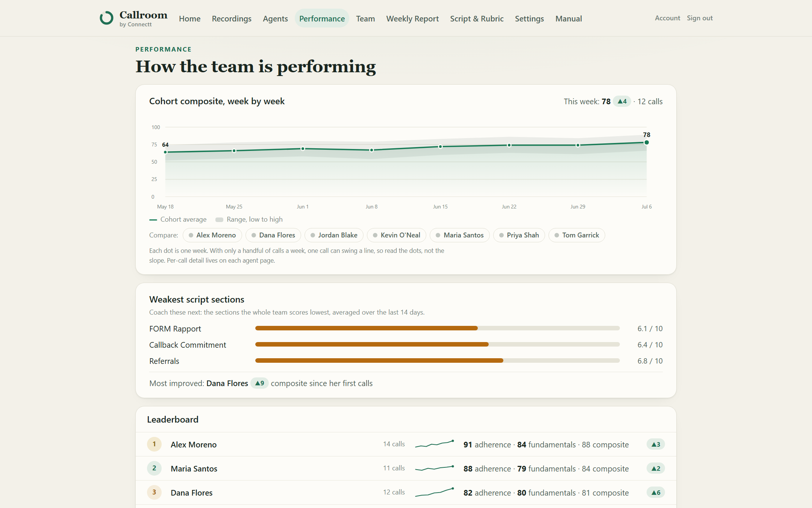Select the Performance nav tab

click(x=322, y=18)
